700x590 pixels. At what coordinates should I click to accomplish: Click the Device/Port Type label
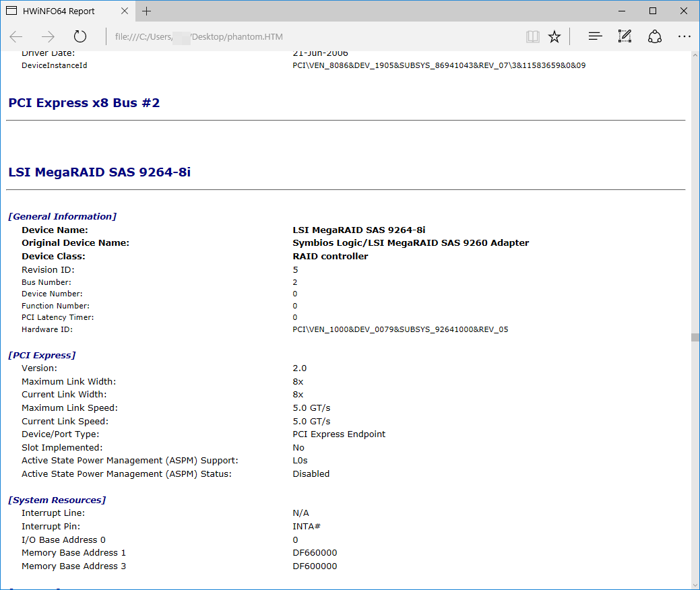click(x=61, y=434)
